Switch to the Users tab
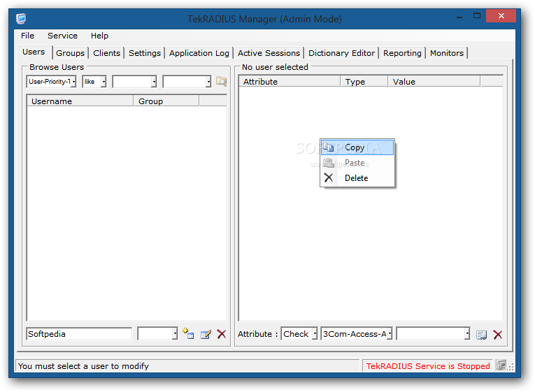Image resolution: width=535 pixels, height=392 pixels. 34,52
